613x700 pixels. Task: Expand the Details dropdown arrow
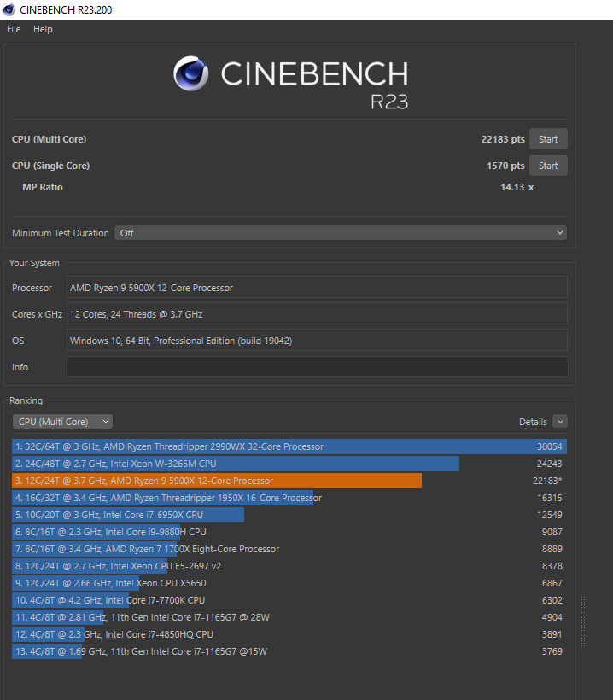(x=560, y=422)
